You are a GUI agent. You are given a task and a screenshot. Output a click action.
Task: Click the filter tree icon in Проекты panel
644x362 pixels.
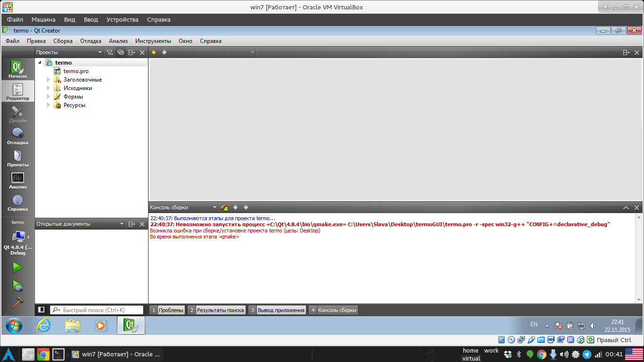pos(109,53)
